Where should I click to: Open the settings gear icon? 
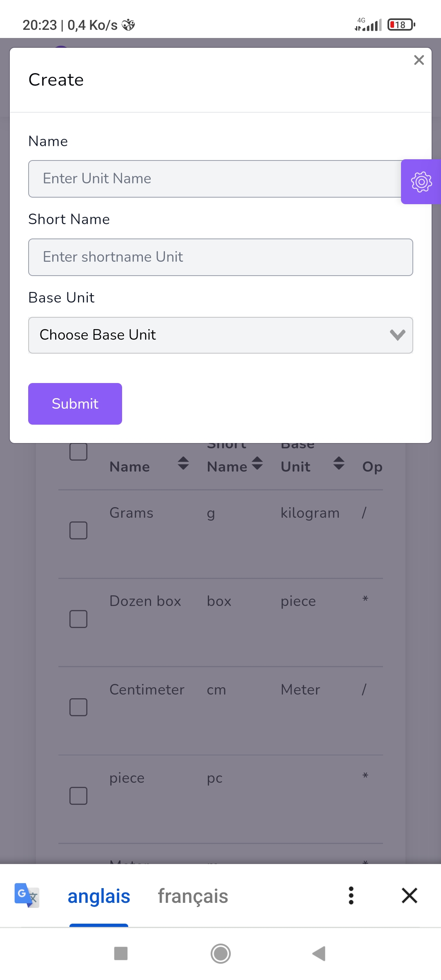click(x=421, y=182)
